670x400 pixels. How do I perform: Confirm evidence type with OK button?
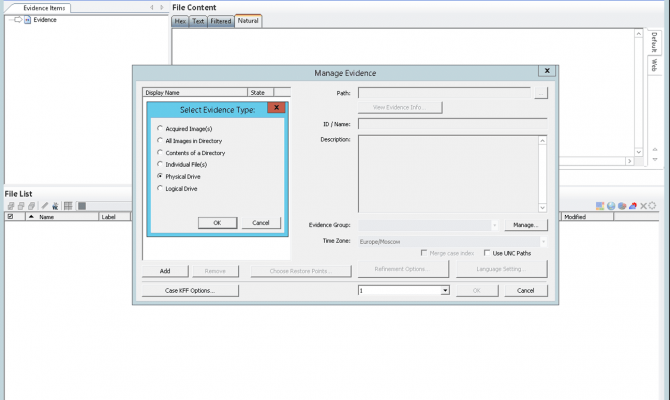pyautogui.click(x=217, y=223)
